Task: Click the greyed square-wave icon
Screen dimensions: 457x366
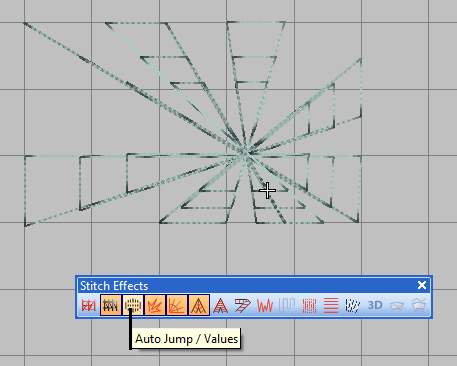Action: click(287, 305)
